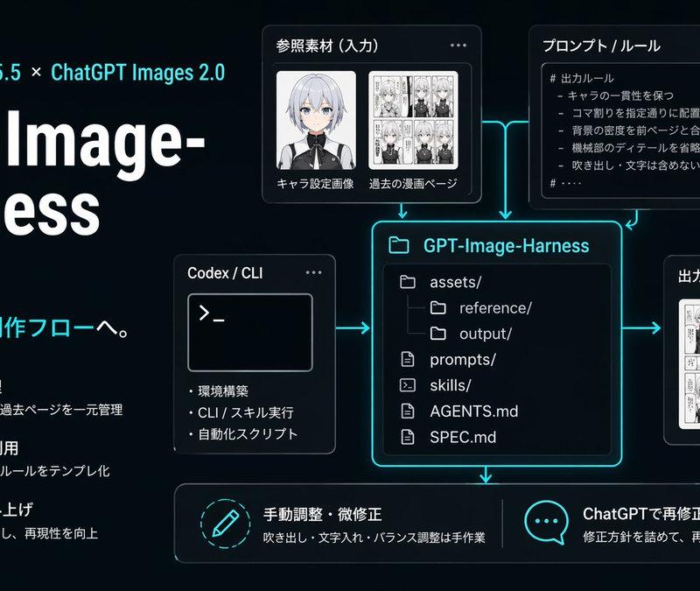Click the output/ folder icon
The height and width of the screenshot is (591, 700).
(x=437, y=334)
